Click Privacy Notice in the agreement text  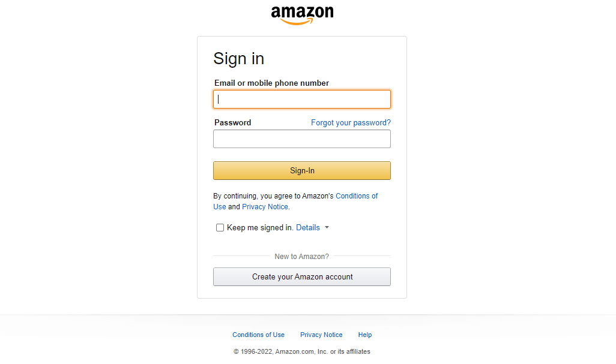[264, 206]
